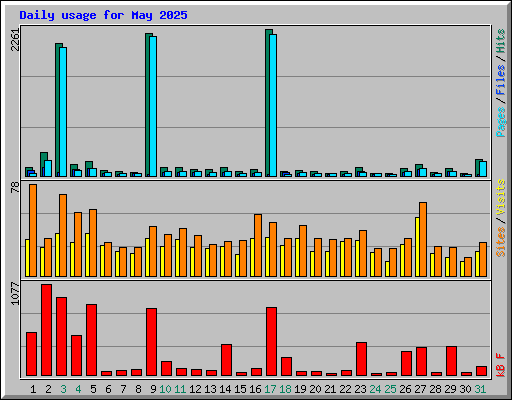Click the orange visits bar for day 27
512x400 pixels.
pyautogui.click(x=423, y=239)
